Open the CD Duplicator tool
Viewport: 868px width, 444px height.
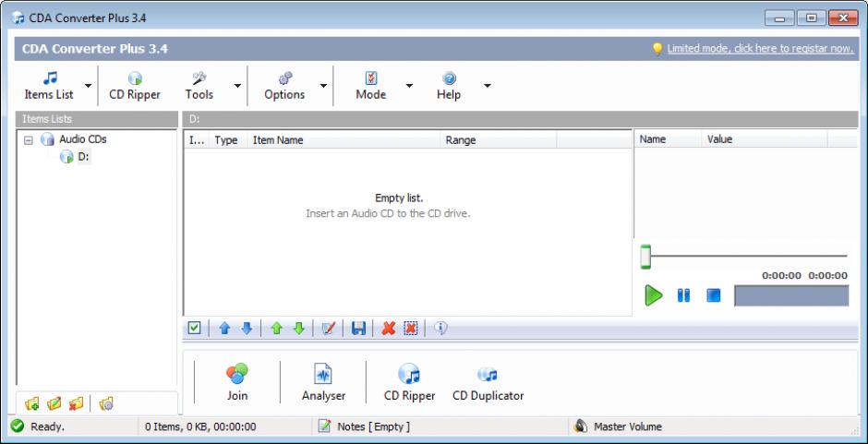click(x=488, y=382)
